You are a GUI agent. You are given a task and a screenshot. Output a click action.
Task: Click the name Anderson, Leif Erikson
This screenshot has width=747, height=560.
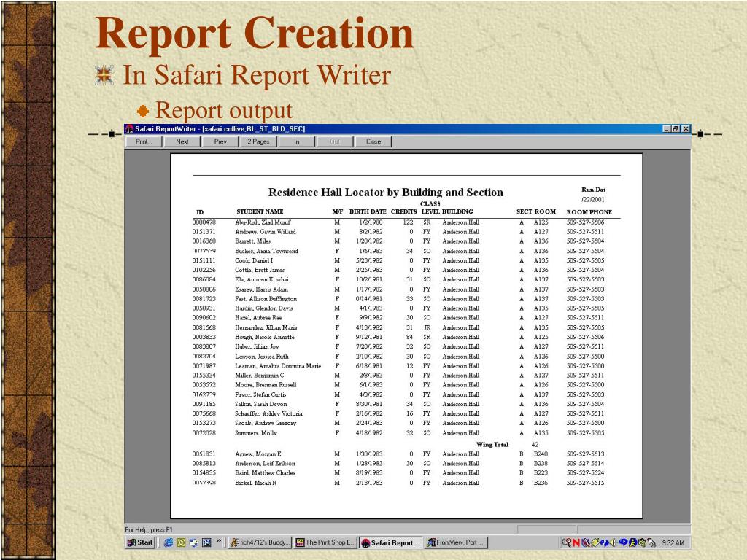[265, 463]
